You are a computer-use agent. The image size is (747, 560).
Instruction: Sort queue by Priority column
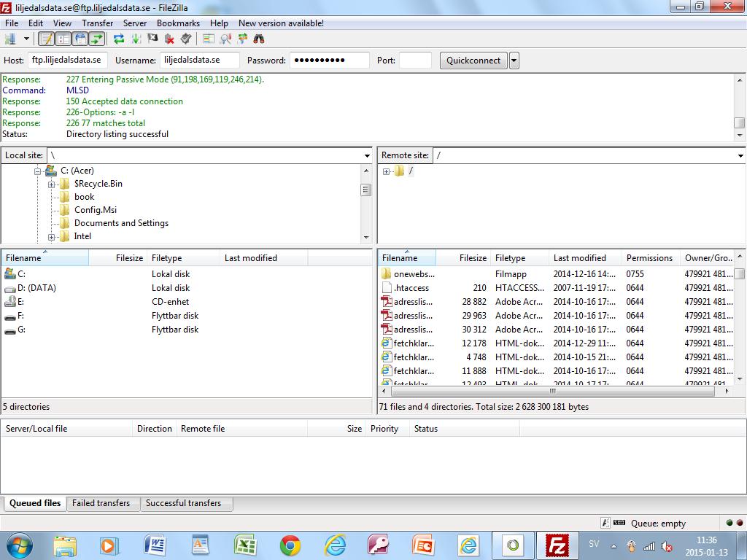(388, 429)
